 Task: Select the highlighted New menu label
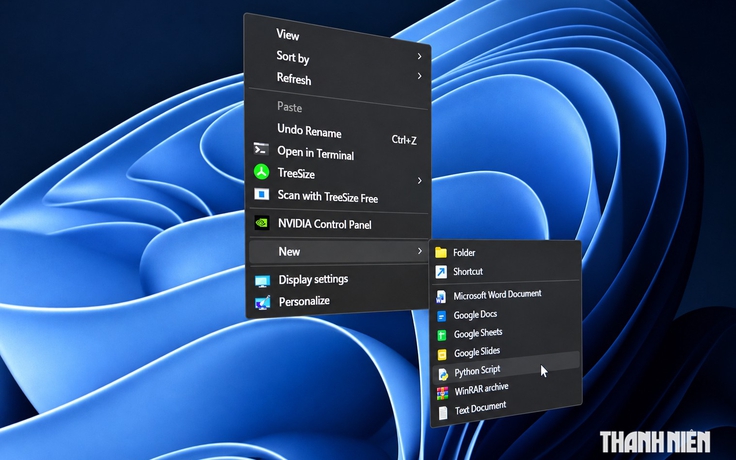click(x=289, y=252)
